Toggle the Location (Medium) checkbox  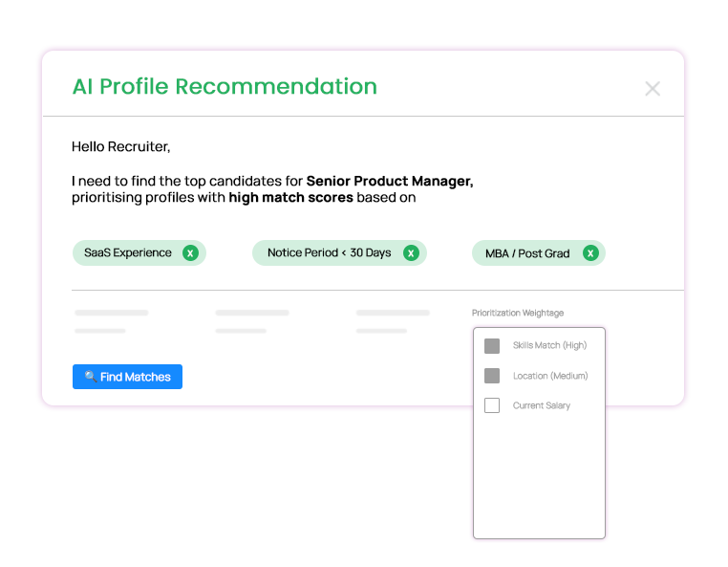492,376
